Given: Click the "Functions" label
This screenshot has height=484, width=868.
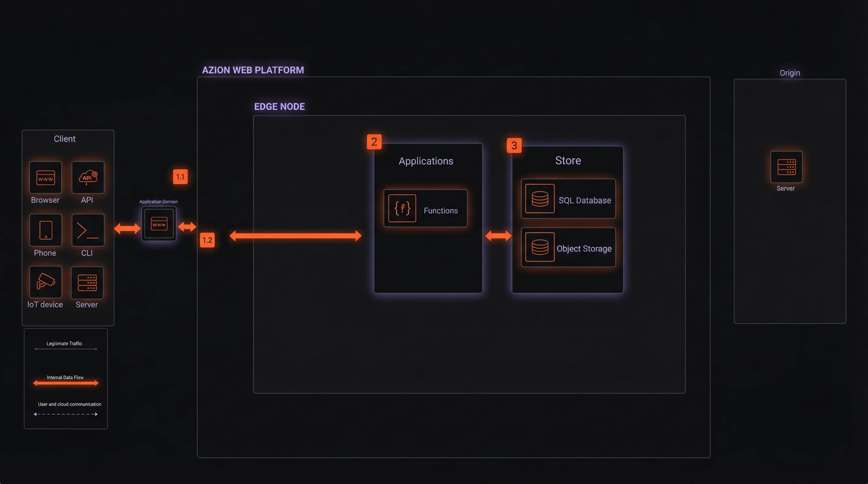Looking at the screenshot, I should click(441, 211).
